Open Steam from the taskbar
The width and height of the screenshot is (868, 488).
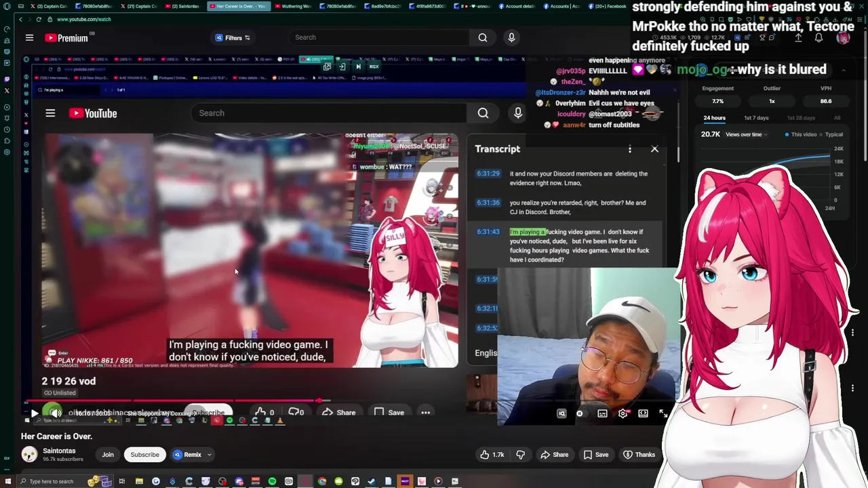pyautogui.click(x=372, y=481)
